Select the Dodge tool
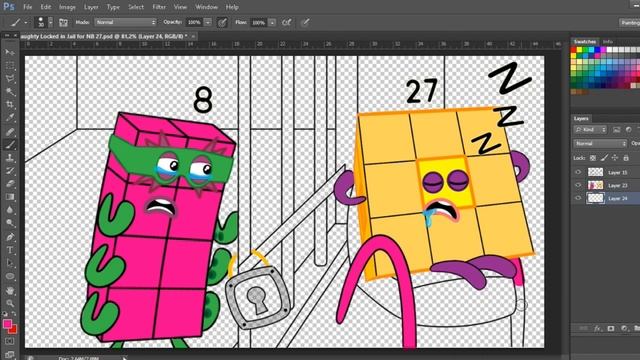This screenshot has width=640, height=360. pos(10,223)
